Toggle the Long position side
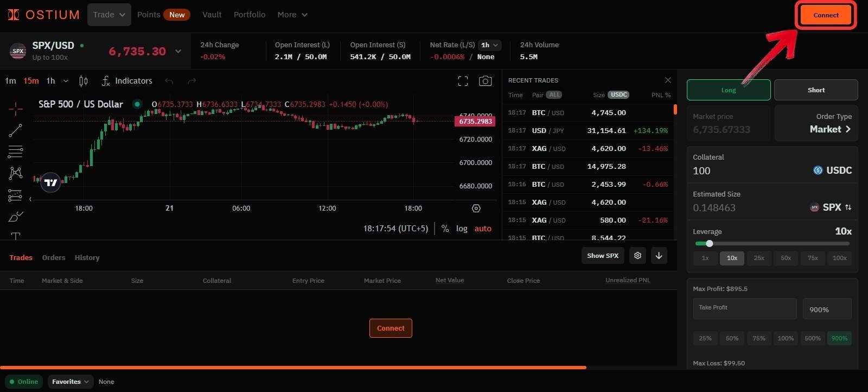The width and height of the screenshot is (868, 392). (728, 90)
